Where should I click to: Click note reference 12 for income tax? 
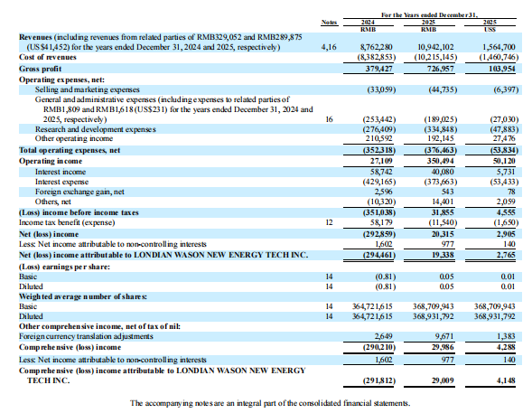click(329, 222)
